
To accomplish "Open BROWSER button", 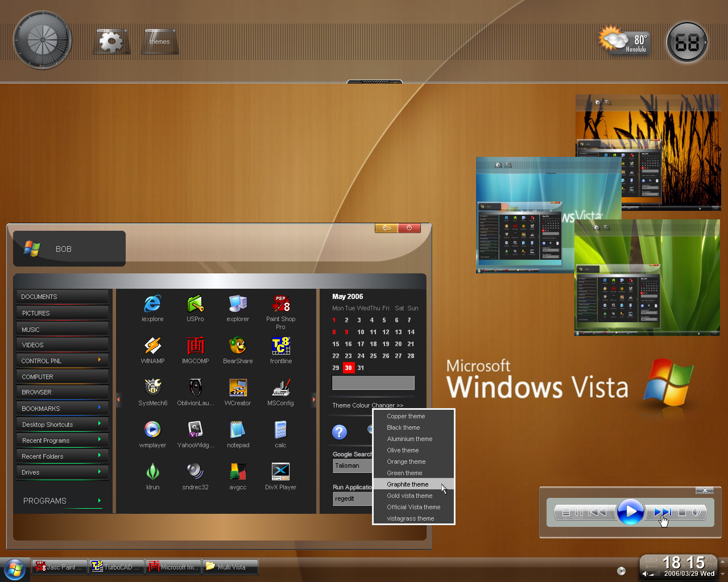I will click(62, 392).
